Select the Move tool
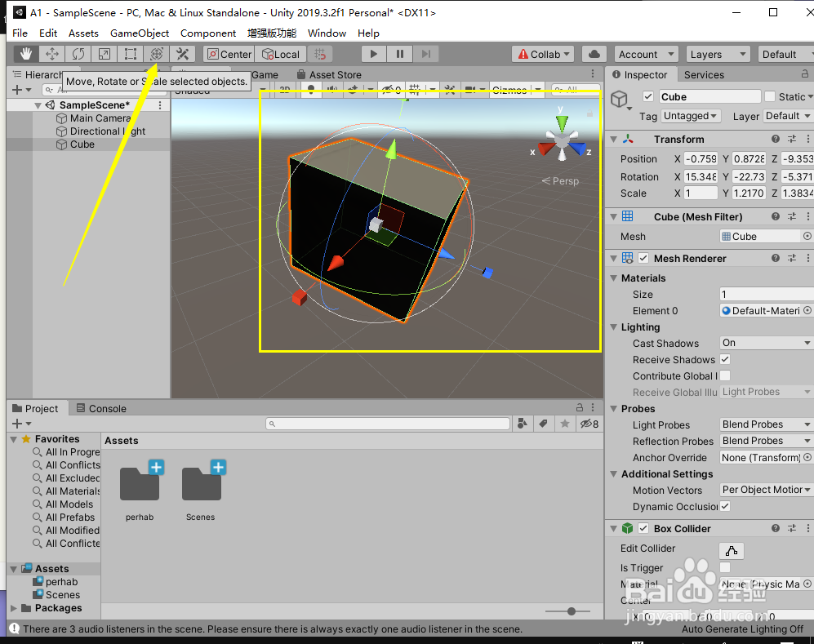 click(x=52, y=54)
